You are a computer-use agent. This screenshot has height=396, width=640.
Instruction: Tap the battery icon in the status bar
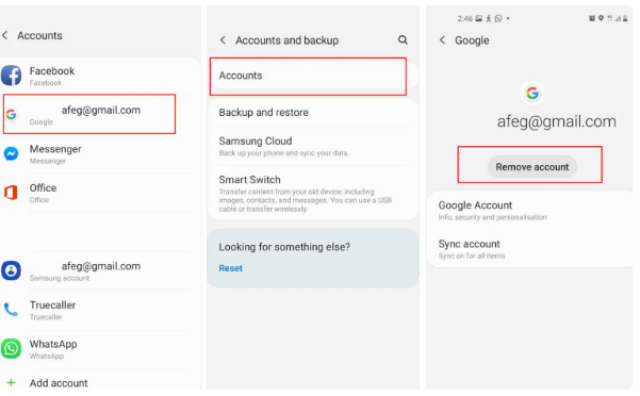(625, 18)
